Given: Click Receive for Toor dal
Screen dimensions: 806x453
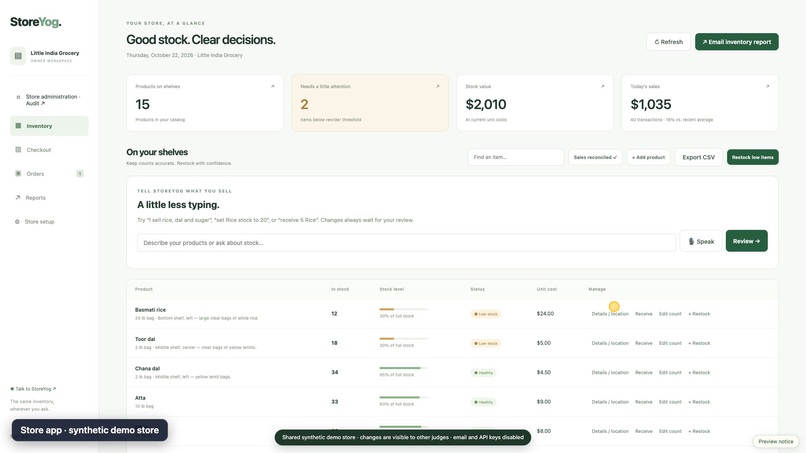Looking at the screenshot, I should [x=644, y=343].
